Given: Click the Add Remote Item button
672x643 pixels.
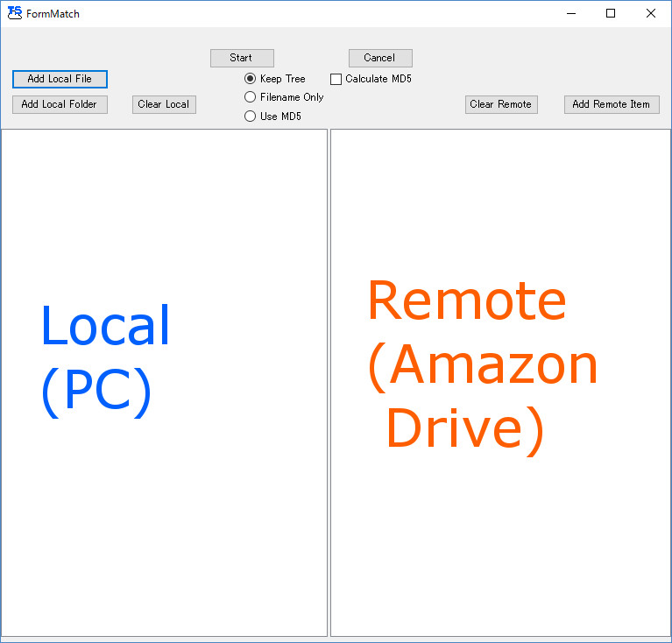Looking at the screenshot, I should click(x=611, y=104).
